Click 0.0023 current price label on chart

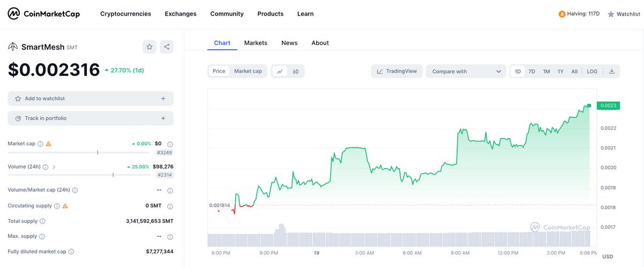pyautogui.click(x=608, y=106)
